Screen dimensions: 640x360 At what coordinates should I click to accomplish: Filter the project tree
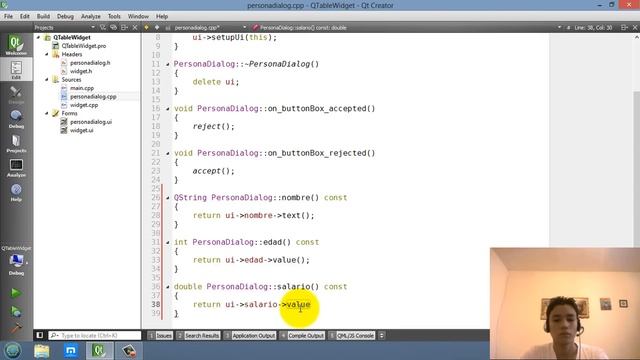click(103, 27)
